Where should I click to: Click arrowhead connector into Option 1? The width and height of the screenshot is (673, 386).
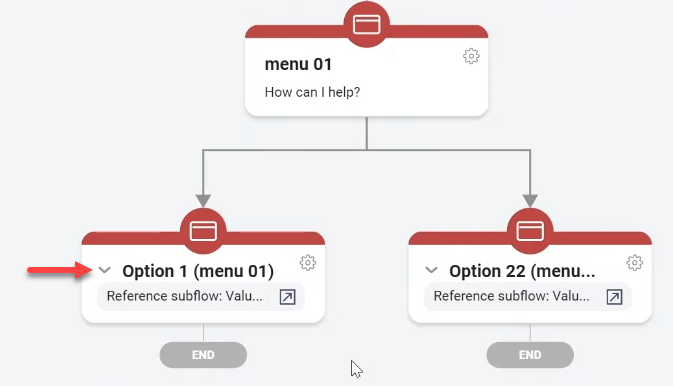coord(203,201)
